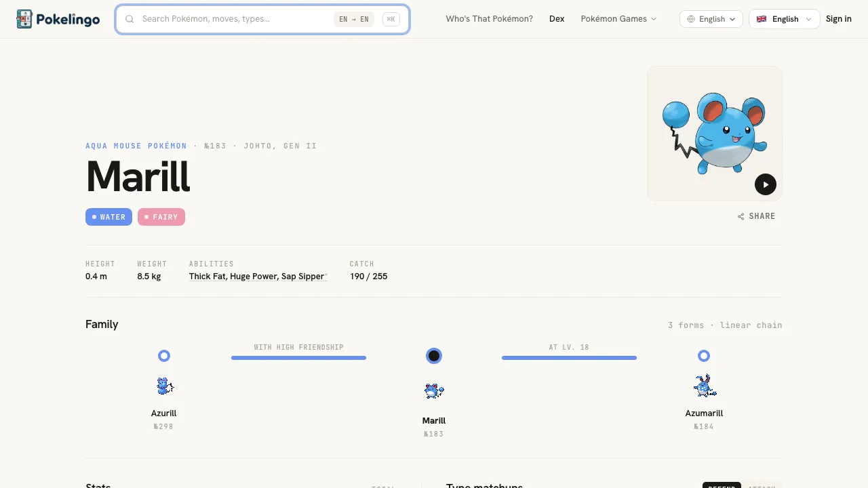Viewport: 868px width, 488px height.
Task: Click the Marill artwork image
Action: pos(715,134)
